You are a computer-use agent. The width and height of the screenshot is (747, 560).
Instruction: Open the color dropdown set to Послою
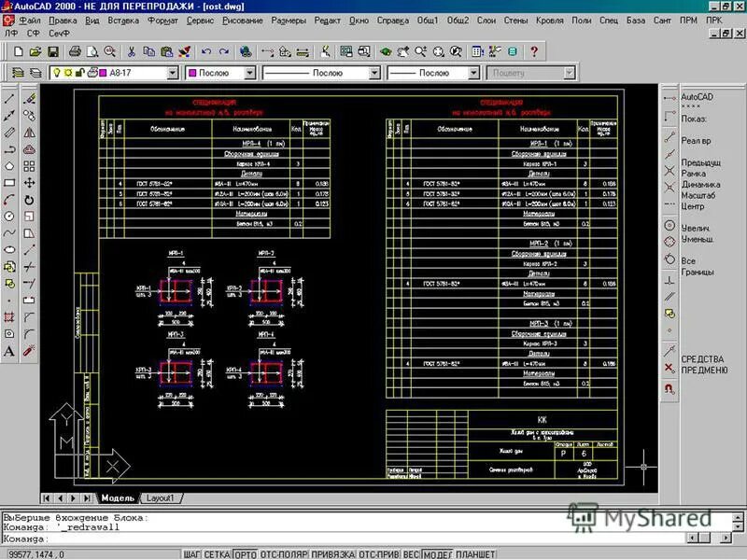(x=250, y=71)
